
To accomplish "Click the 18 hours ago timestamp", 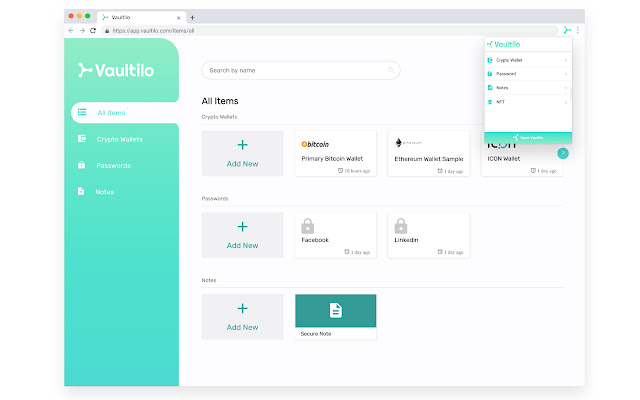I will pos(354,171).
